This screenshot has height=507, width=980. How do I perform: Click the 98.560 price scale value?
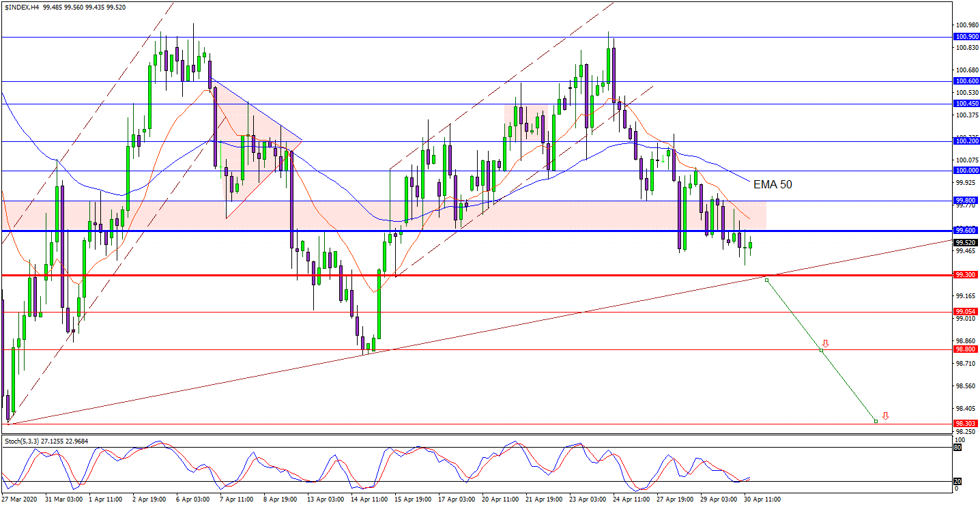[966, 386]
